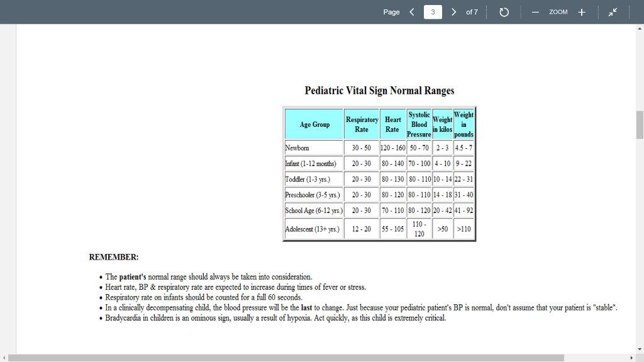
Task: Zoom in on the document
Action: [581, 11]
